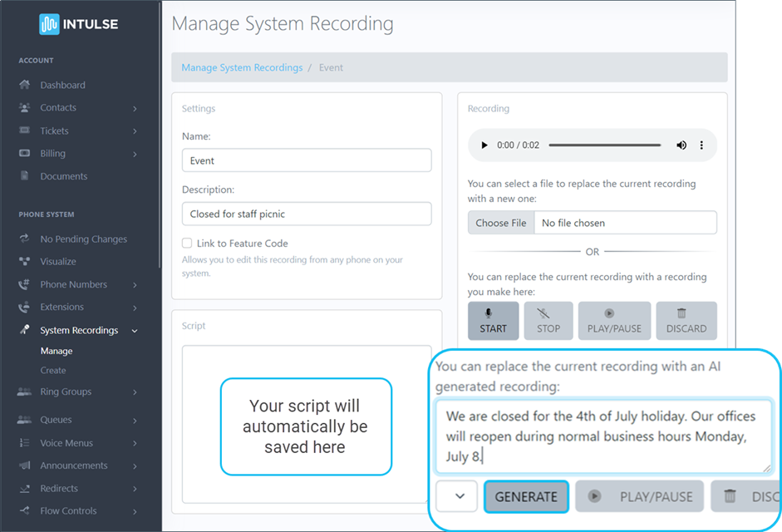
Task: Click the Intulse logo
Action: pyautogui.click(x=79, y=23)
